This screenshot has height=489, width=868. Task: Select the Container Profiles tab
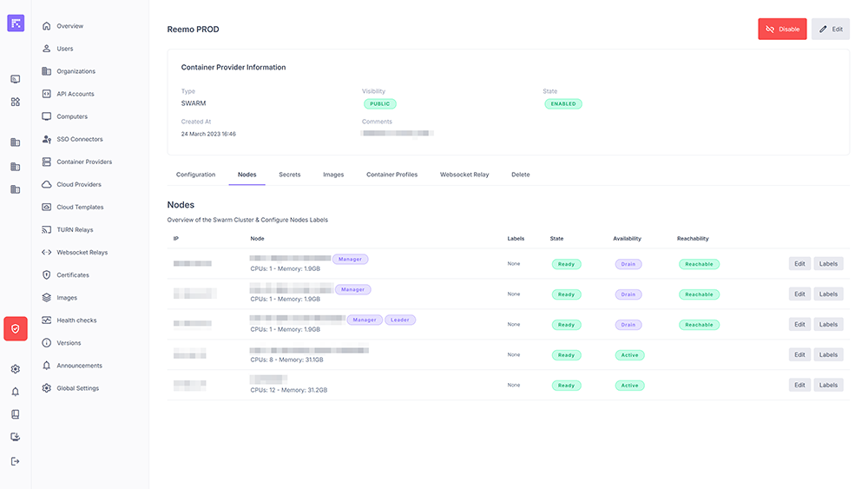[x=391, y=175]
